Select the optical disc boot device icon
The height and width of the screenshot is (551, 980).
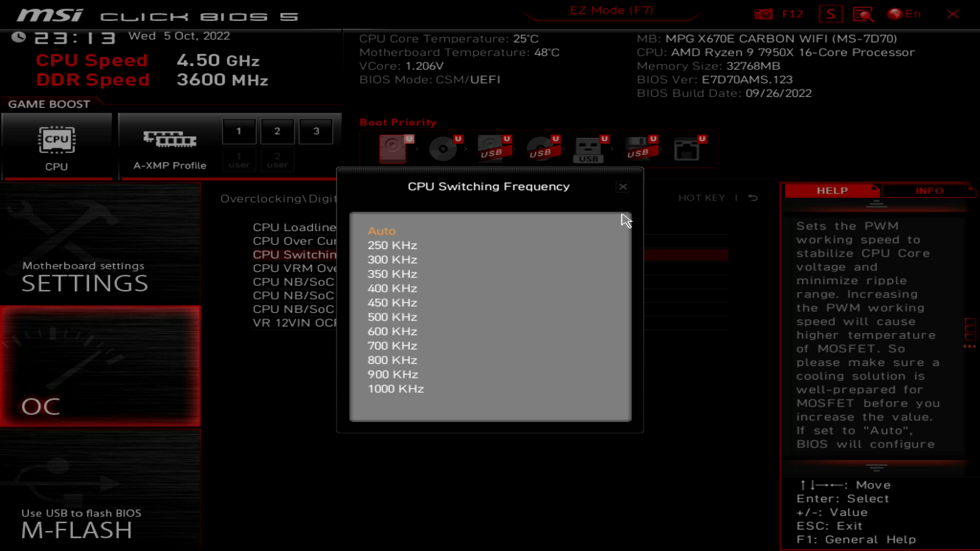(x=443, y=148)
